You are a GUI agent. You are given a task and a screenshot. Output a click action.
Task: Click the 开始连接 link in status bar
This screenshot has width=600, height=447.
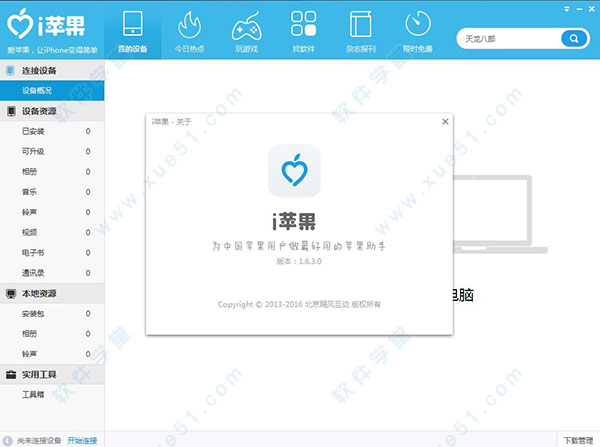[82, 441]
